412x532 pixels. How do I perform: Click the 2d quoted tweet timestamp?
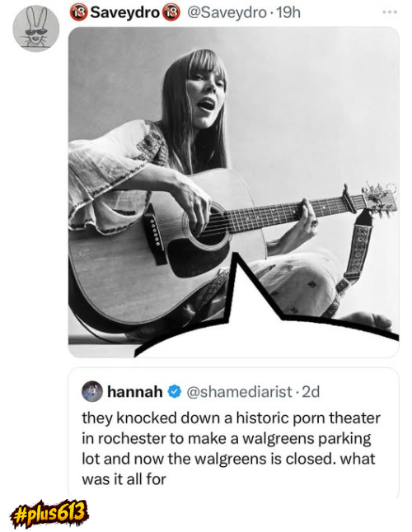pyautogui.click(x=311, y=392)
